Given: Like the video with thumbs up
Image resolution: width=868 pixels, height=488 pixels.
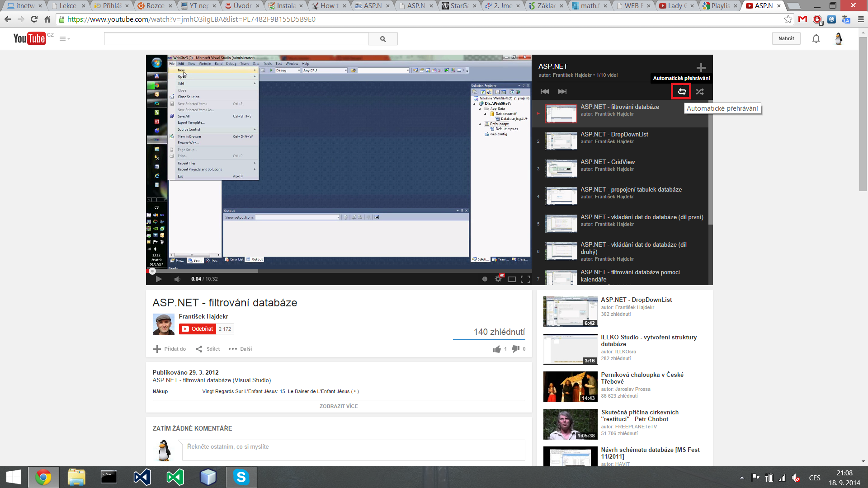Looking at the screenshot, I should [497, 349].
